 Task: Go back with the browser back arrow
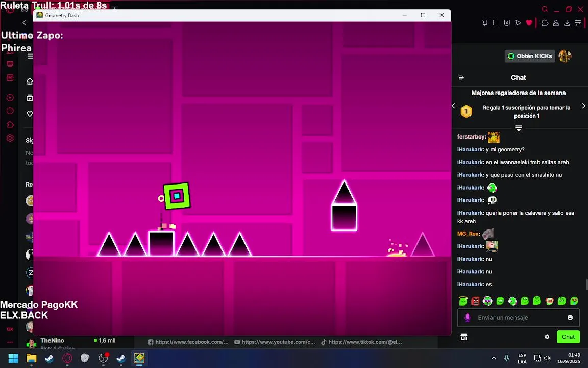(24, 23)
